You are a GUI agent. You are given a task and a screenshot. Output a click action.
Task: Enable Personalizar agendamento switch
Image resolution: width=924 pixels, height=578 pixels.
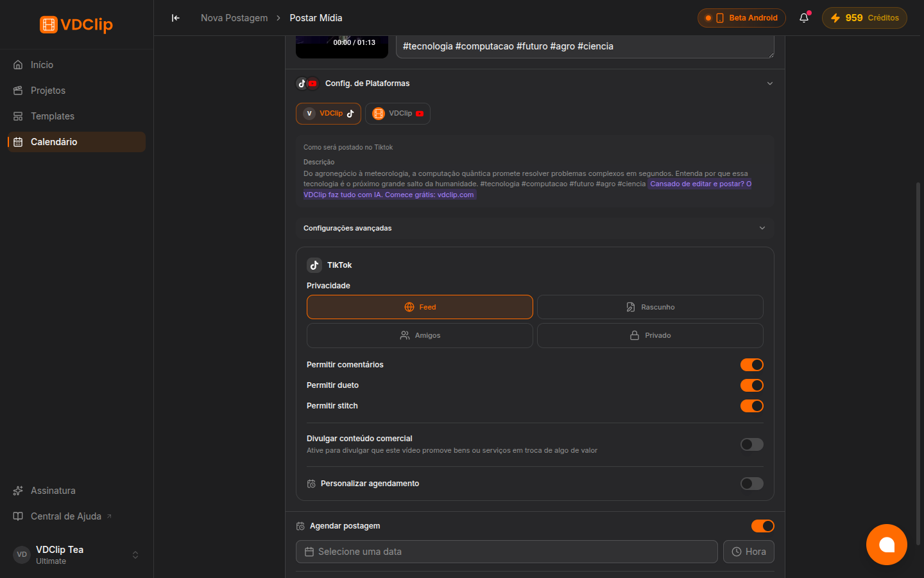click(x=752, y=484)
